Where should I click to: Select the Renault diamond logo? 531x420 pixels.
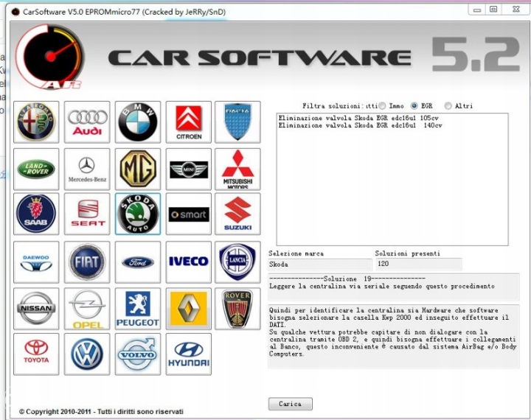click(188, 309)
